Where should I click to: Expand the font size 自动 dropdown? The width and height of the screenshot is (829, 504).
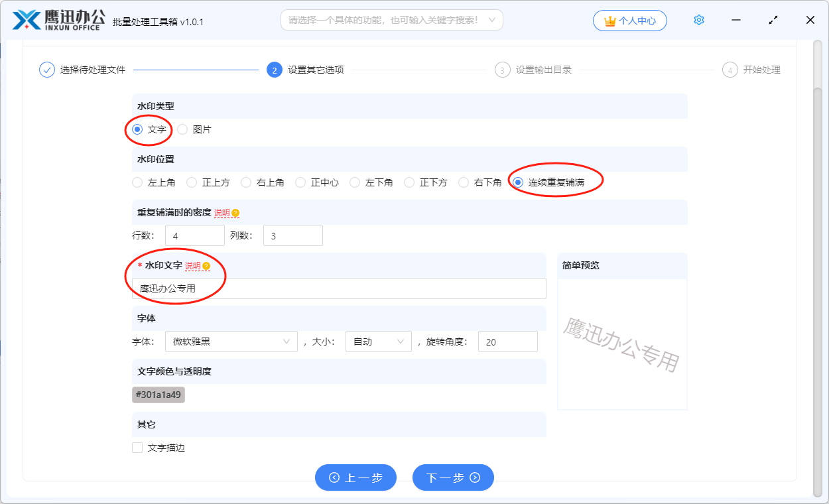click(378, 342)
